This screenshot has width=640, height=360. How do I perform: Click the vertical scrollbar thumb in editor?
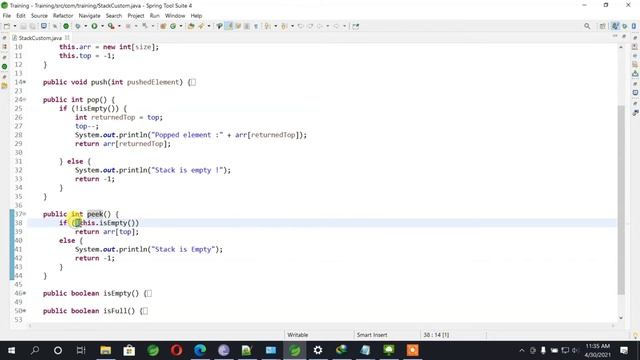click(621, 200)
